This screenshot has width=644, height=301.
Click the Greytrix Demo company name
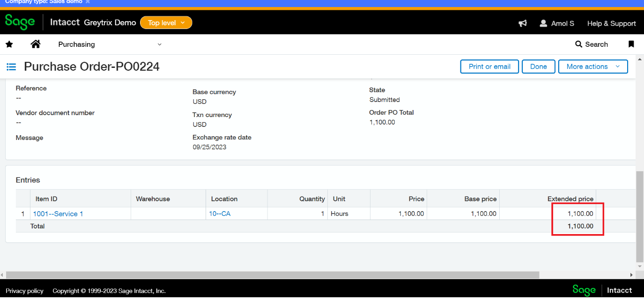[x=110, y=22]
